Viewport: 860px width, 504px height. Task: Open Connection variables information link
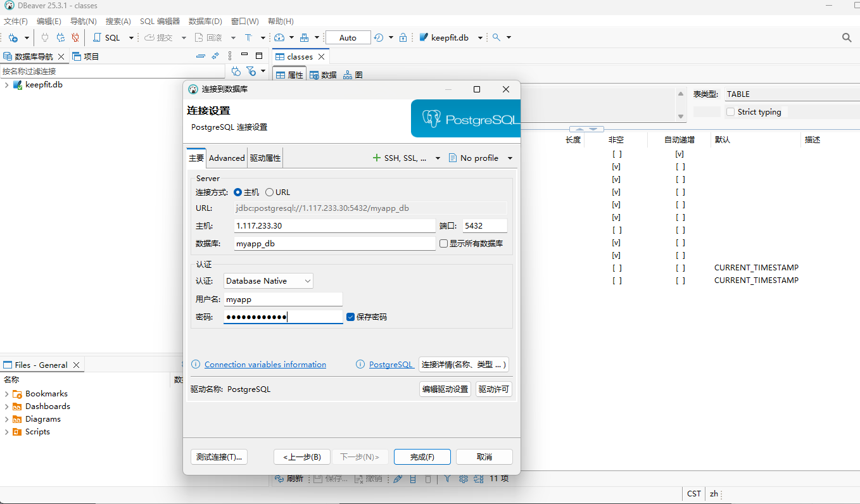265,364
